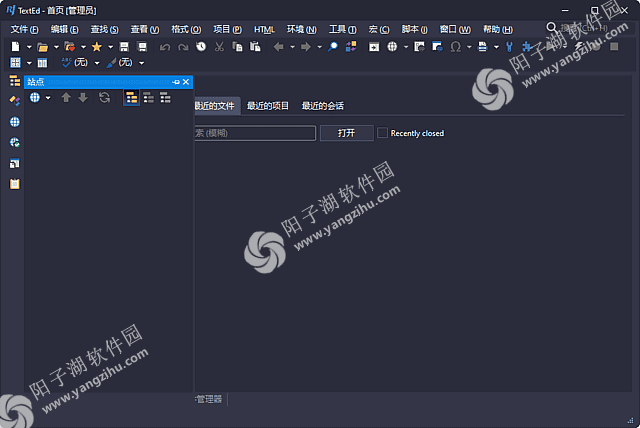Viewport: 640px width, 428px height.
Task: Click the open folder icon in toolbar
Action: tap(42, 47)
